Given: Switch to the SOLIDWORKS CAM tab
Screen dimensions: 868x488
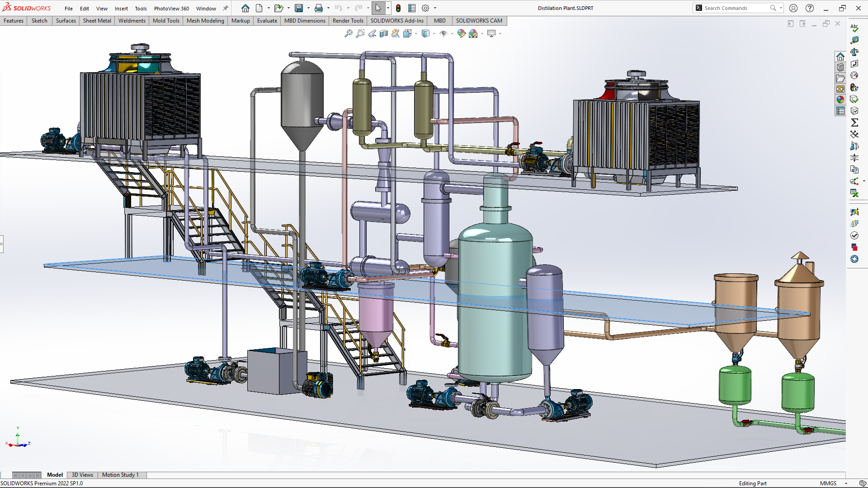Looking at the screenshot, I should pos(479,21).
